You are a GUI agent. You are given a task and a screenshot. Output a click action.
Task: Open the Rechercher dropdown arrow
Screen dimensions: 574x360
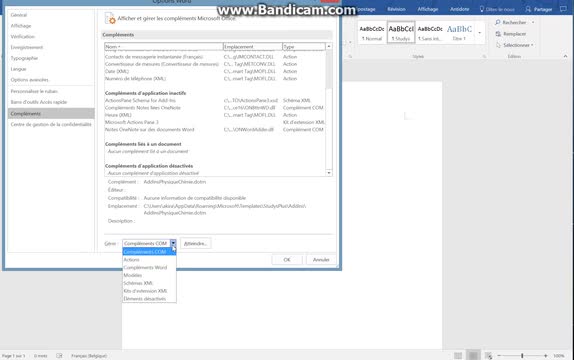tap(533, 22)
